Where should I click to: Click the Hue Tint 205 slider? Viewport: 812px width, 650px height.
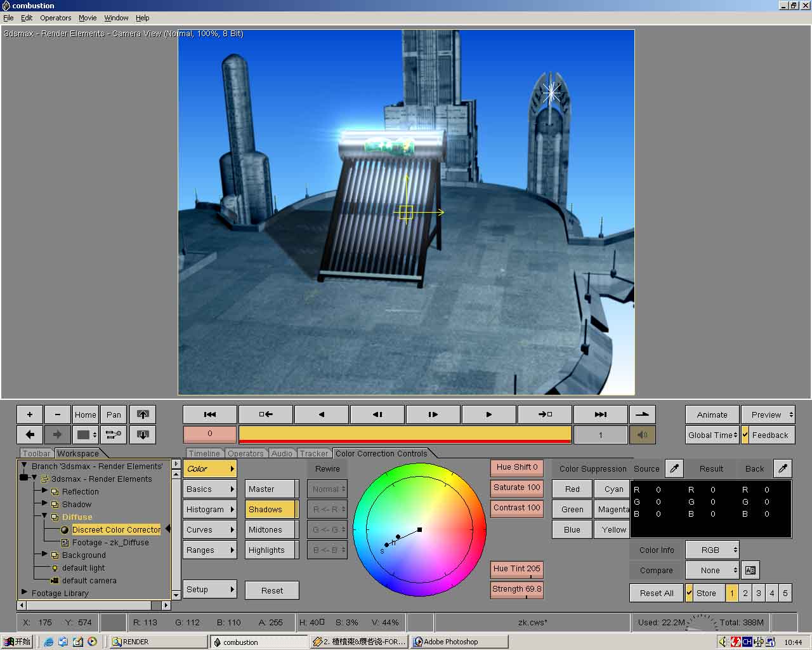pos(517,569)
